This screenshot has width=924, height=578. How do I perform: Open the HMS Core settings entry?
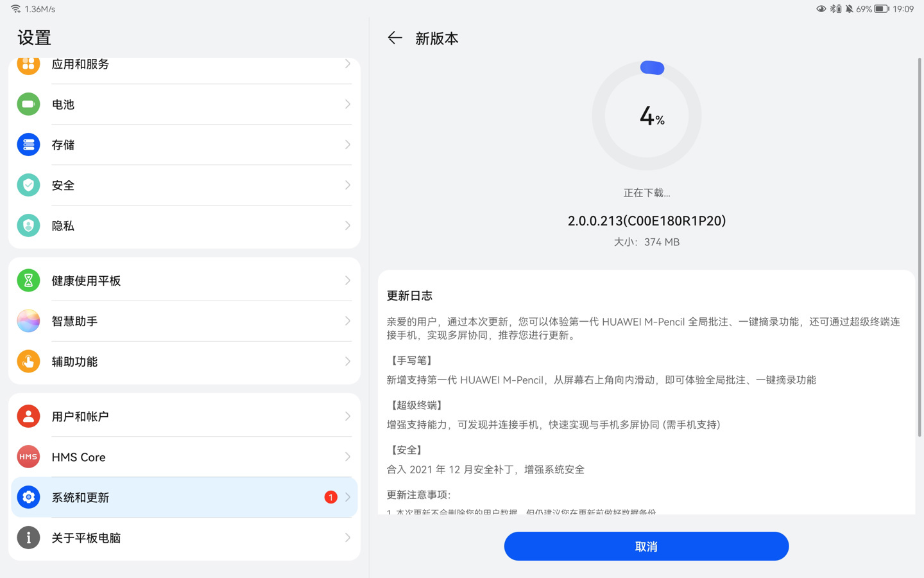pyautogui.click(x=184, y=457)
